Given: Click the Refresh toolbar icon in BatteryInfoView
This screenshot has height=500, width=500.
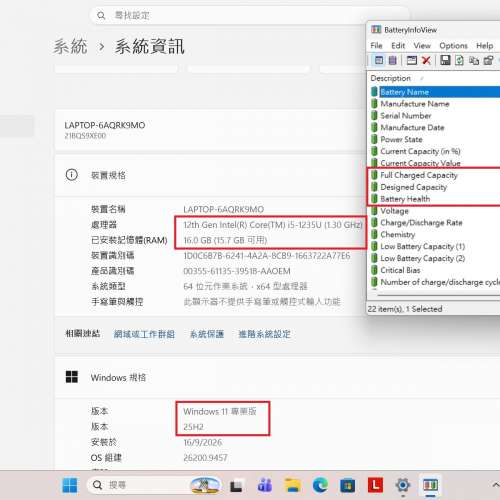Looking at the screenshot, I should (459, 60).
